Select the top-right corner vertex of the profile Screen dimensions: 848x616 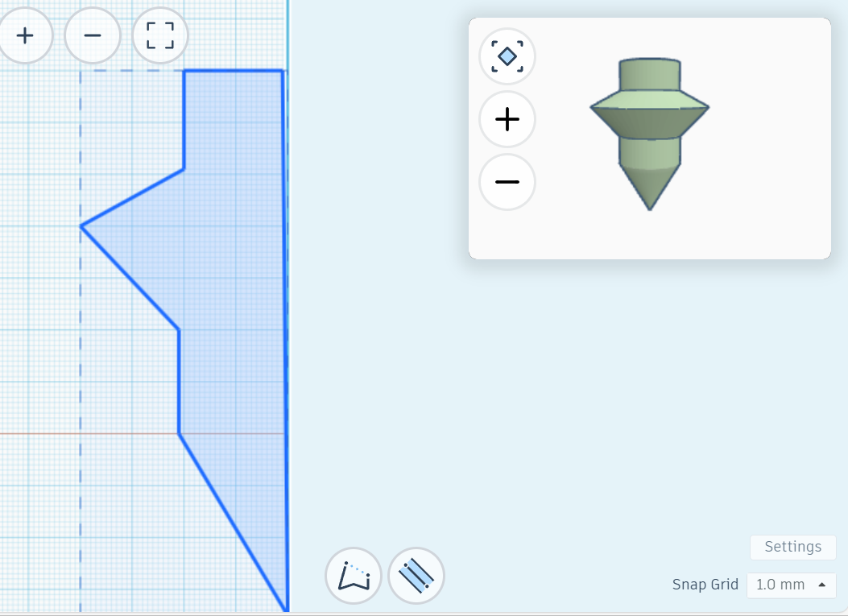pyautogui.click(x=282, y=71)
